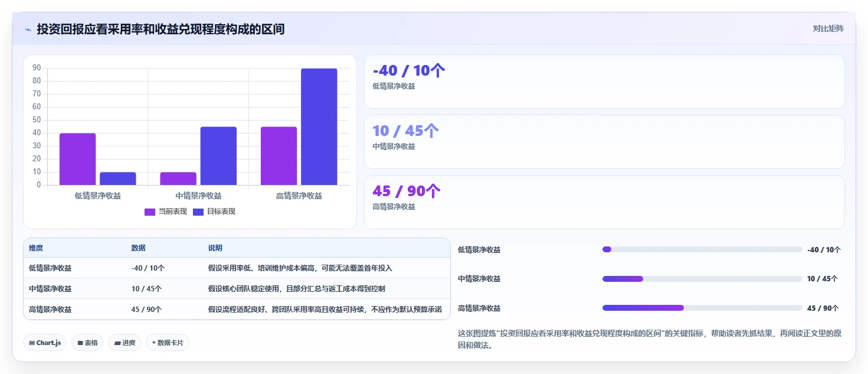The width and height of the screenshot is (868, 374).
Task: Click the table description starting 假设采用率低
Action: 300,268
